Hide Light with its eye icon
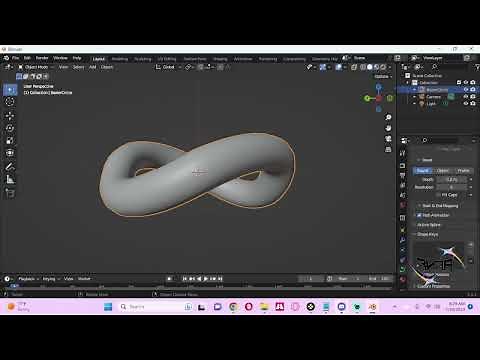480x360 pixels. point(466,104)
